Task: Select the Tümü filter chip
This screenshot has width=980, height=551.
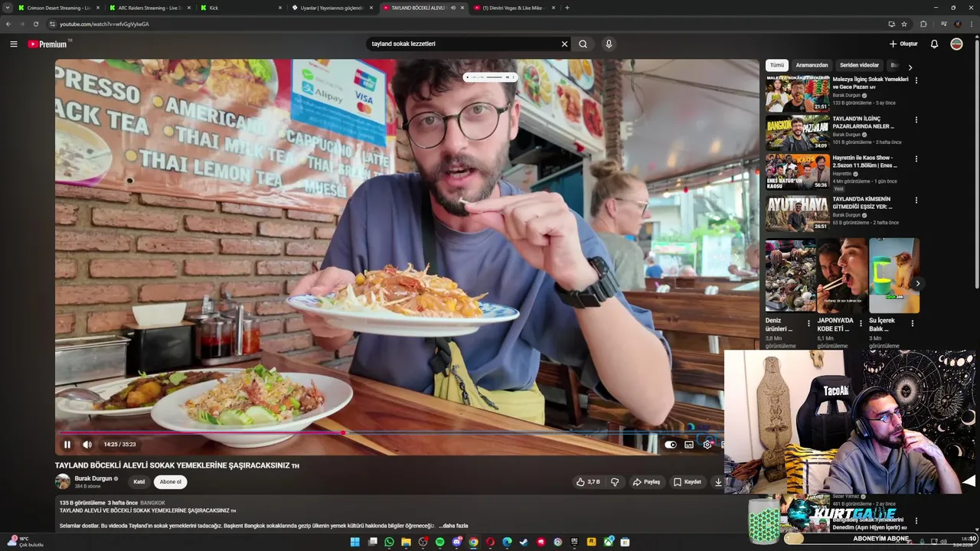Action: click(777, 66)
